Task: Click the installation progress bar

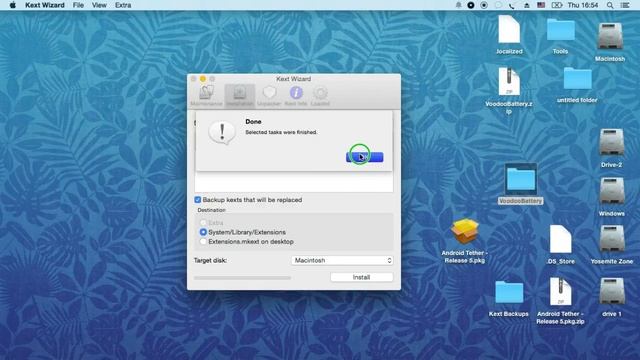Action: pos(242,278)
